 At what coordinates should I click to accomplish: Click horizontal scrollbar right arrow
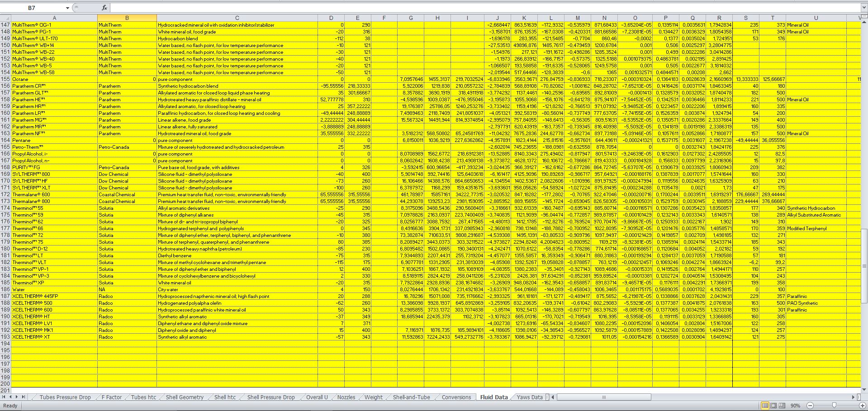pos(853,397)
